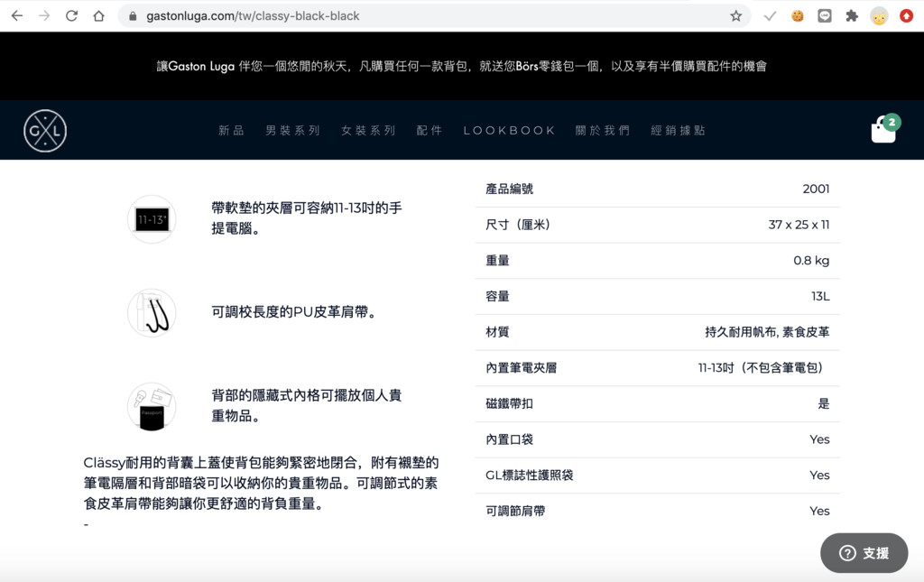Select the 內置口袋 row label
This screenshot has width=924, height=582.
pos(509,439)
